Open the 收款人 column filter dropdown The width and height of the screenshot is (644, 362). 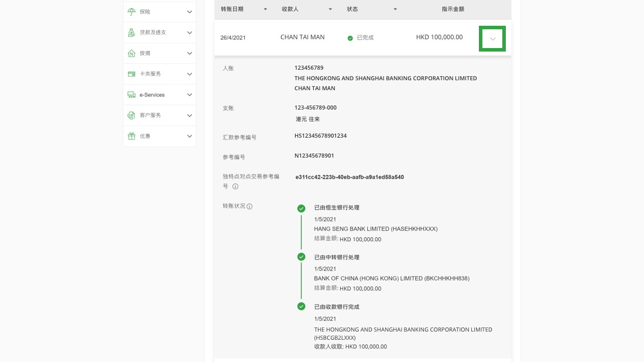coord(330,9)
